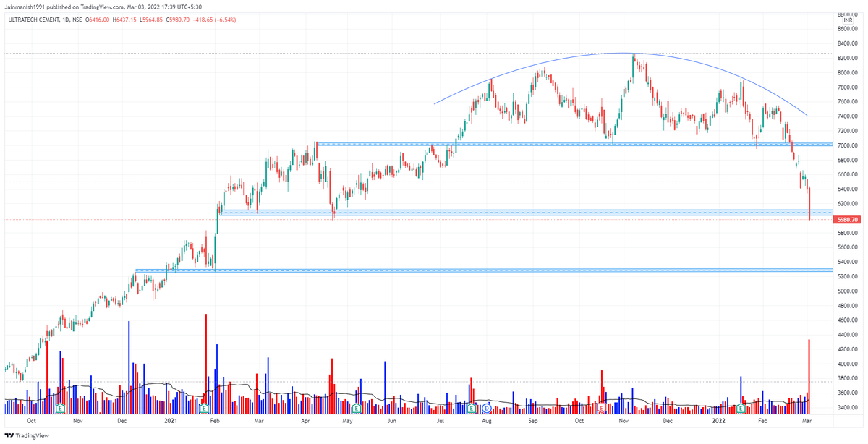Click the close value C5980.70 in the legend
868x444 pixels.
[x=178, y=20]
